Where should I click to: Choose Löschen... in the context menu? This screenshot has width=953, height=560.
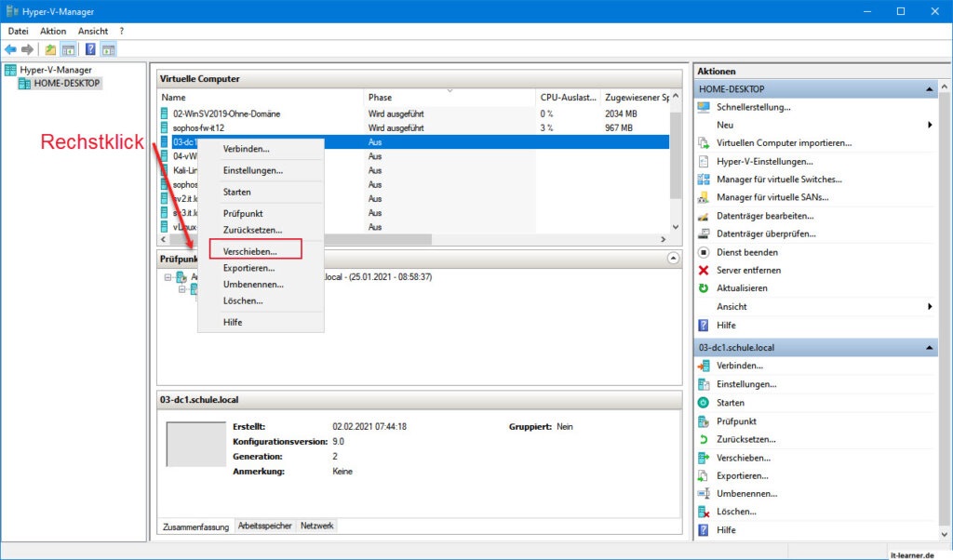tap(243, 300)
